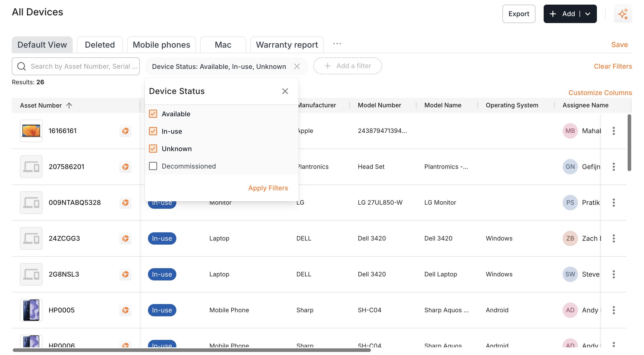Click Apply Filters
644x355 pixels.
coord(268,188)
